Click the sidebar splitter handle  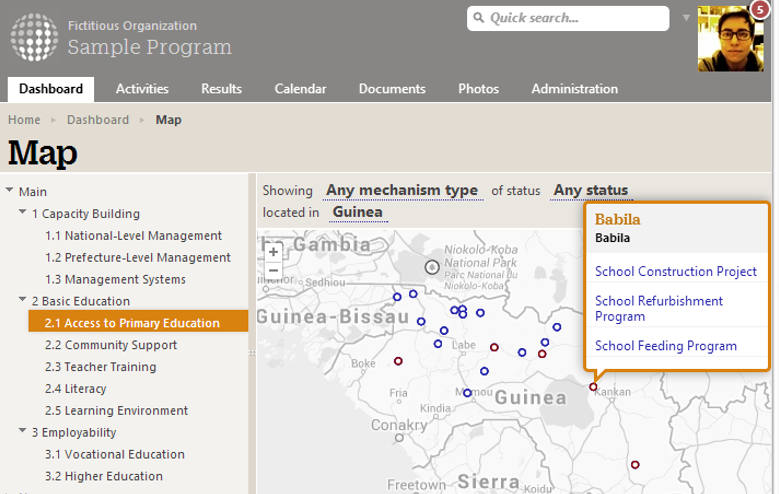252,353
